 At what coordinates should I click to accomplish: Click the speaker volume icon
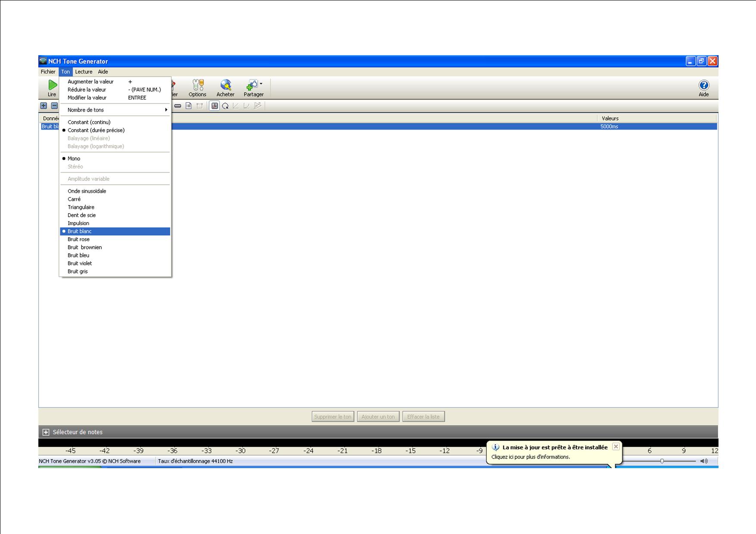click(x=704, y=461)
